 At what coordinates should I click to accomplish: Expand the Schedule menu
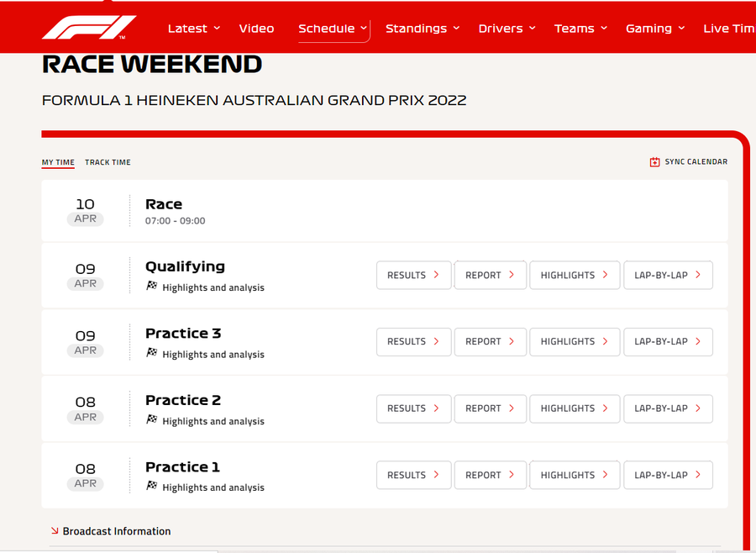[333, 29]
